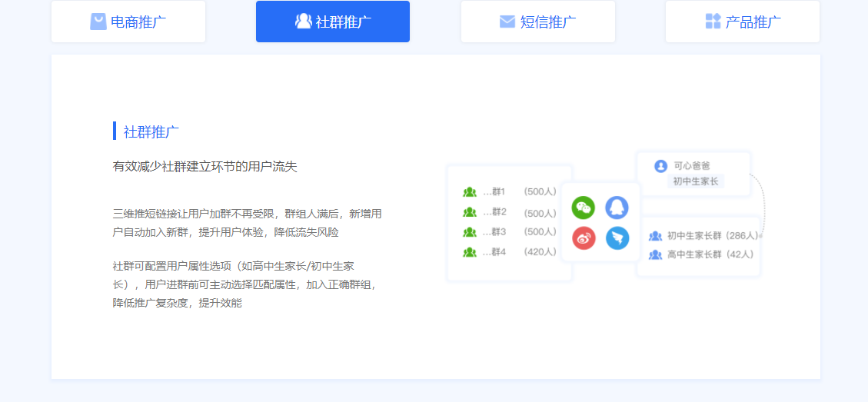Click the green WeChat icon
The height and width of the screenshot is (402, 868).
tap(584, 208)
